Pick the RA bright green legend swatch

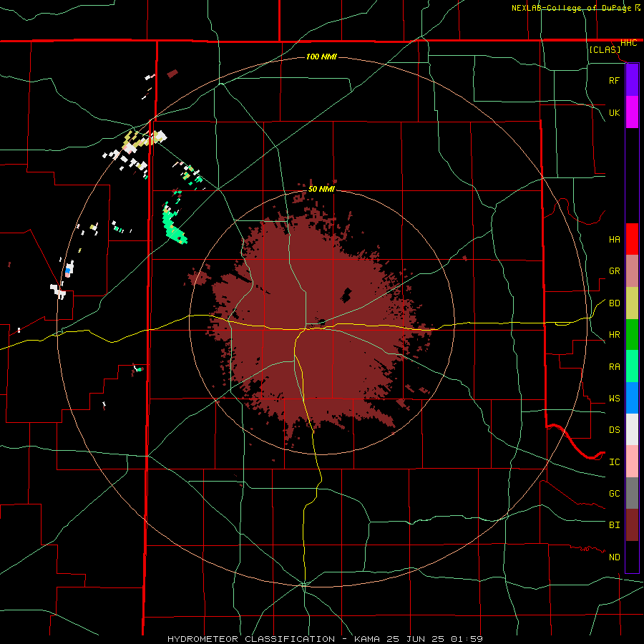click(632, 366)
